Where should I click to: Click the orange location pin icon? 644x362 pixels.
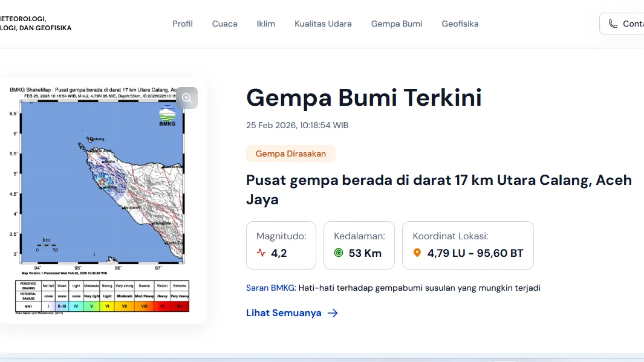(417, 253)
